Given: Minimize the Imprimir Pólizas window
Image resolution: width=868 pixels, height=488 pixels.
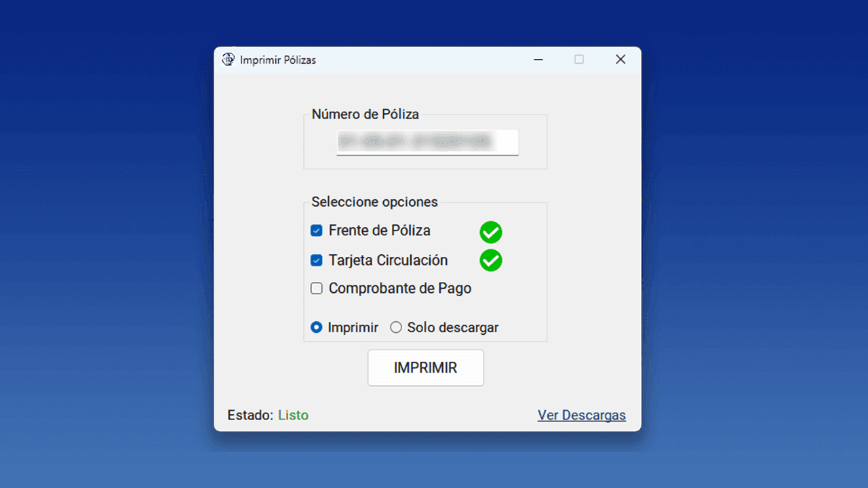Looking at the screenshot, I should [538, 60].
